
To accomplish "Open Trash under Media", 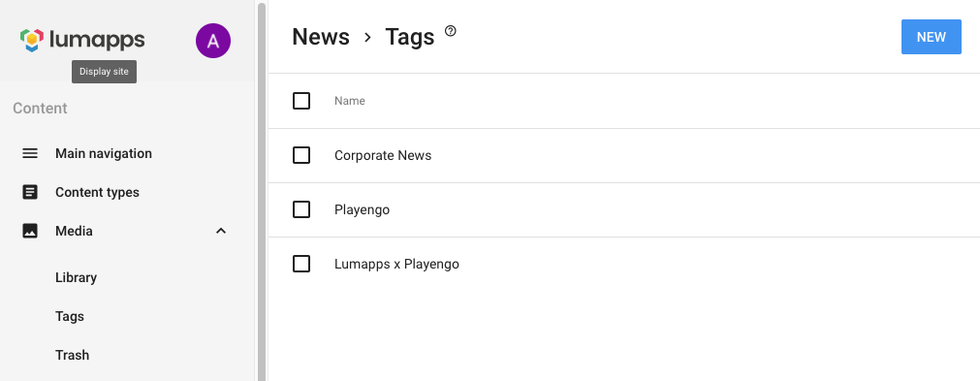I will tap(72, 355).
